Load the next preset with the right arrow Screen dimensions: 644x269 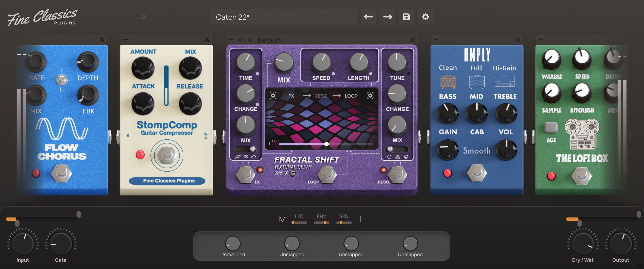[x=387, y=17]
